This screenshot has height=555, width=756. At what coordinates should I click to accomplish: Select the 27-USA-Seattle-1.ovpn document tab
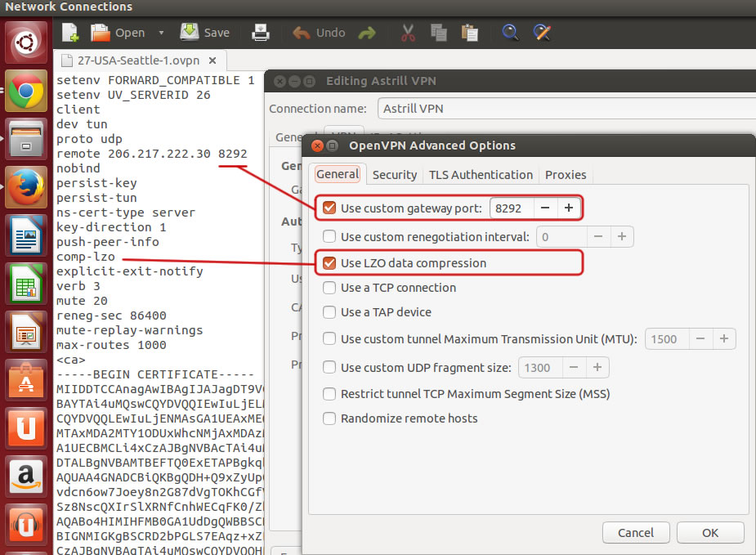139,60
